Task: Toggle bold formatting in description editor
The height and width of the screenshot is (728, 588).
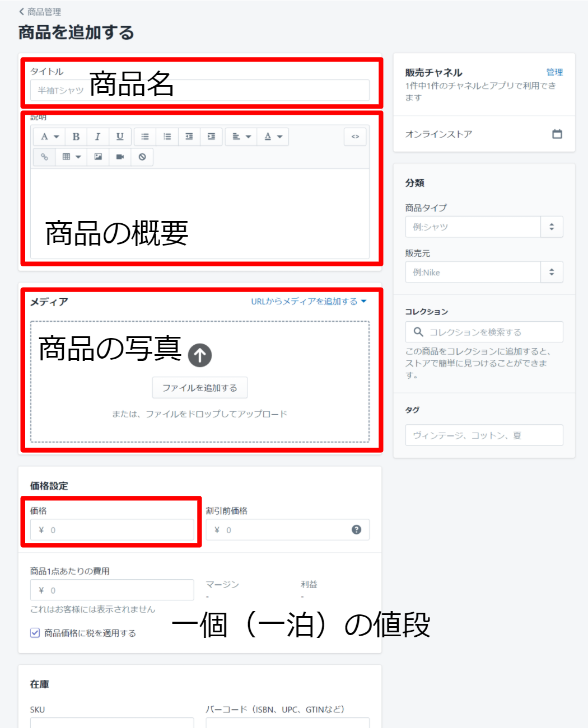Action: (76, 137)
